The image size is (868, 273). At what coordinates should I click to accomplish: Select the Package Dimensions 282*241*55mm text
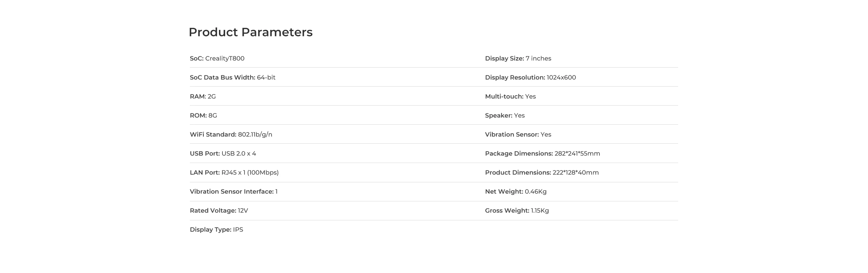pyautogui.click(x=542, y=153)
